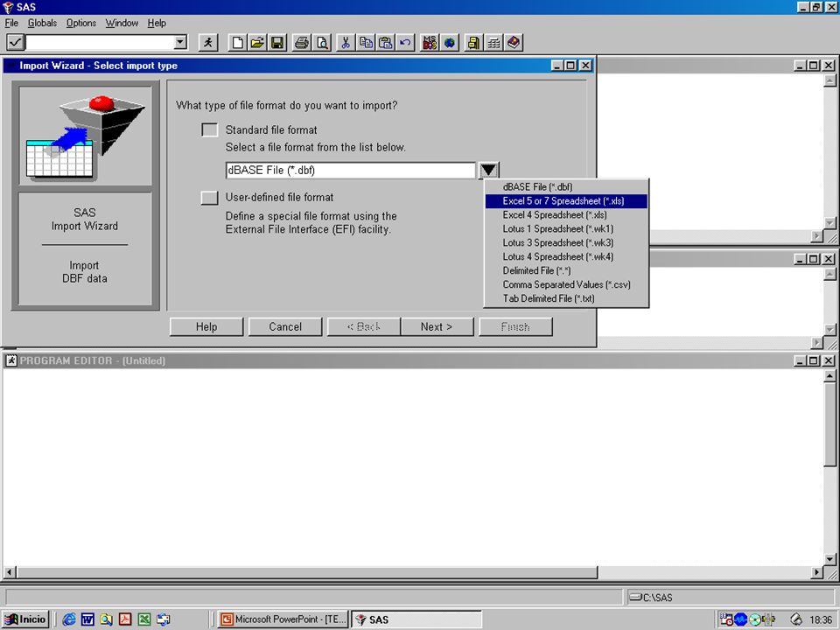The width and height of the screenshot is (840, 630).
Task: Choose dBASE File (*.dbf) from list
Action: coord(566,187)
